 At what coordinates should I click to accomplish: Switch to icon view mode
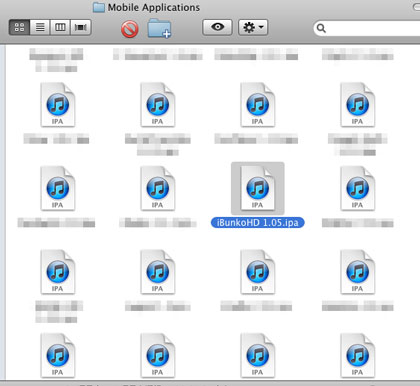(19, 27)
